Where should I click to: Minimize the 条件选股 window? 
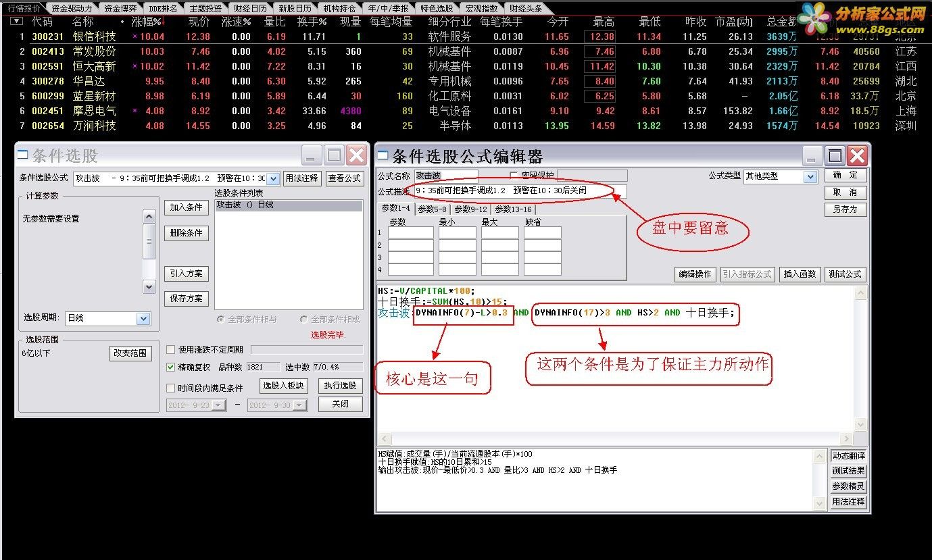click(x=312, y=156)
